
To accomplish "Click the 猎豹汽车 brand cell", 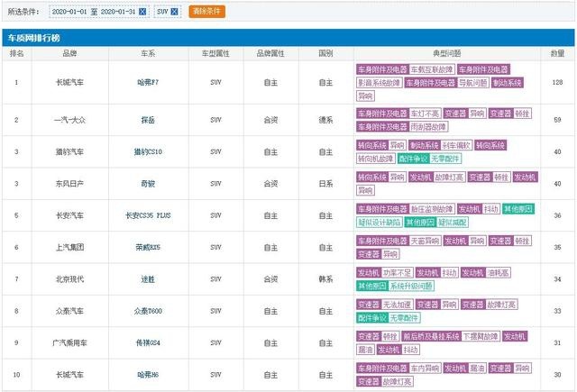I will tap(69, 152).
